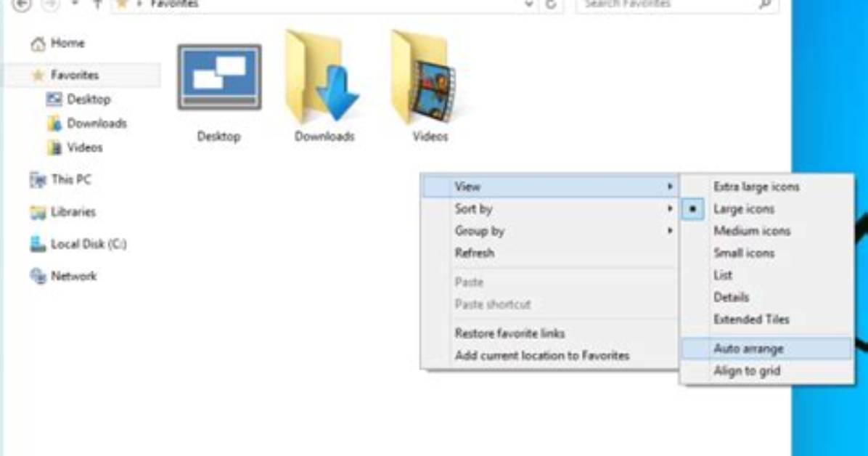Click the Libraries icon in the sidebar
The height and width of the screenshot is (456, 868).
[x=38, y=212]
